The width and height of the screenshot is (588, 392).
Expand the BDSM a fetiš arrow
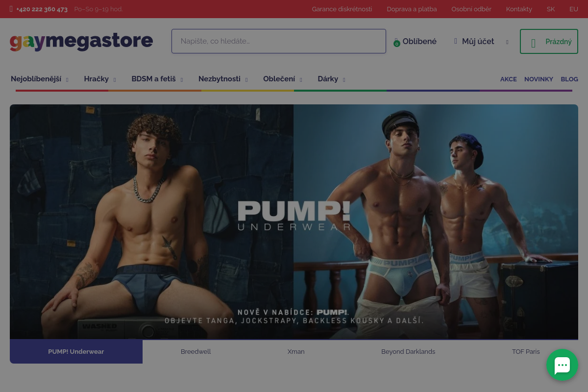(182, 80)
